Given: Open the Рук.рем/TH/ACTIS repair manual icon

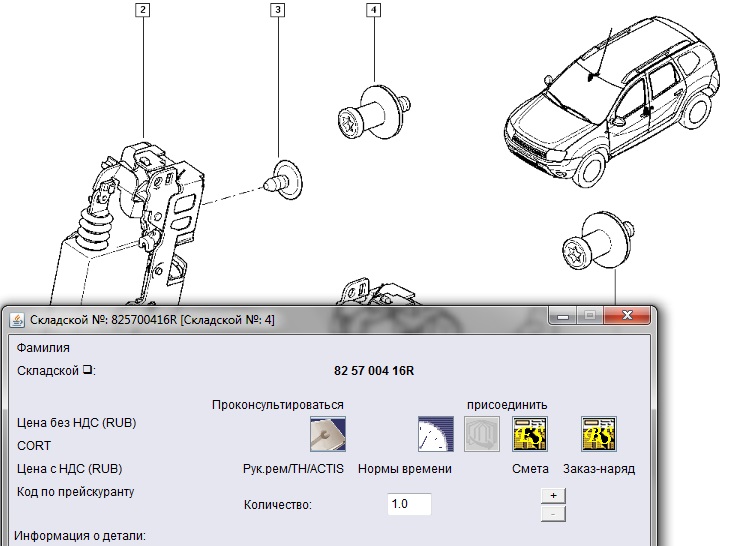Looking at the screenshot, I should [328, 434].
